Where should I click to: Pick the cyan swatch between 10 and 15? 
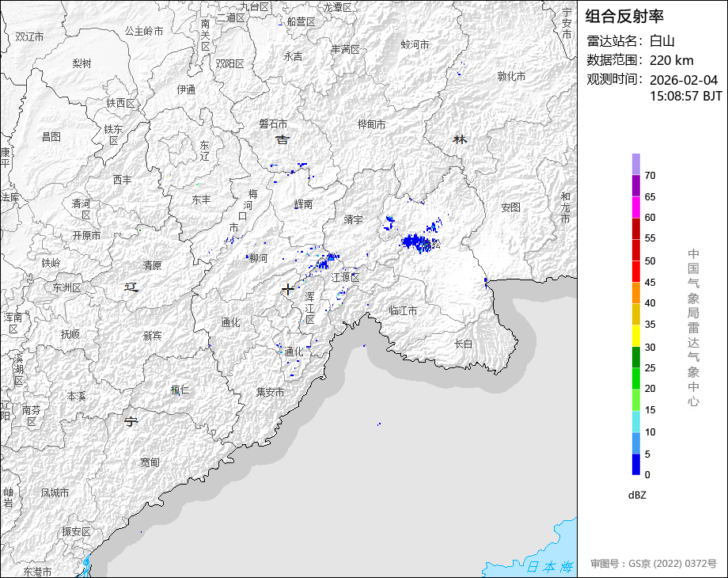(635, 421)
